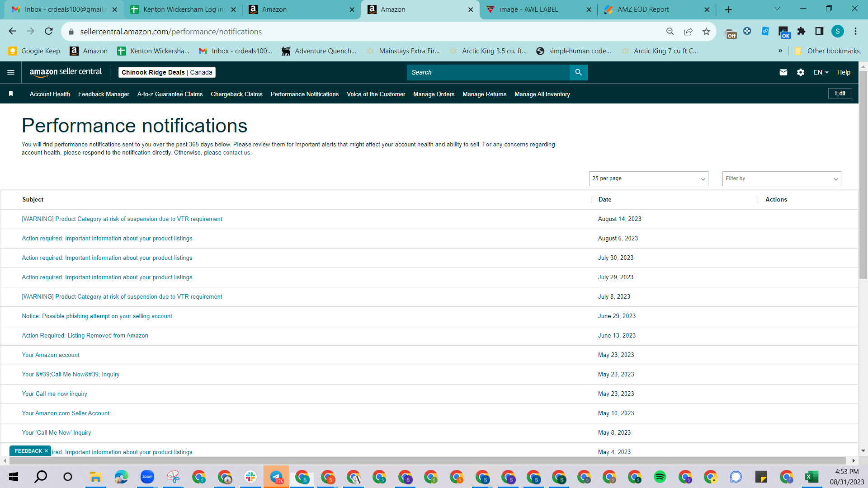Open Manage Returns in the nav bar
The height and width of the screenshot is (488, 868).
pos(484,94)
